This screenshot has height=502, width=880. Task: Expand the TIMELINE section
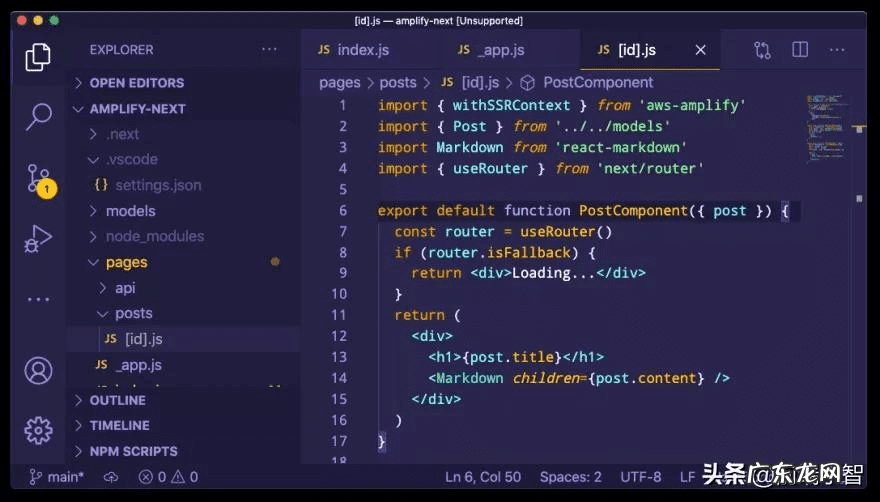(119, 425)
